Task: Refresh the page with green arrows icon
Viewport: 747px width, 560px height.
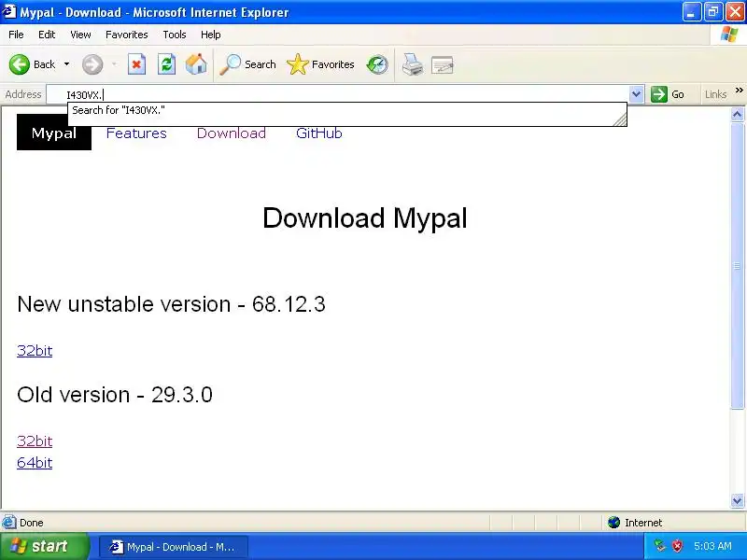Action: [x=166, y=64]
